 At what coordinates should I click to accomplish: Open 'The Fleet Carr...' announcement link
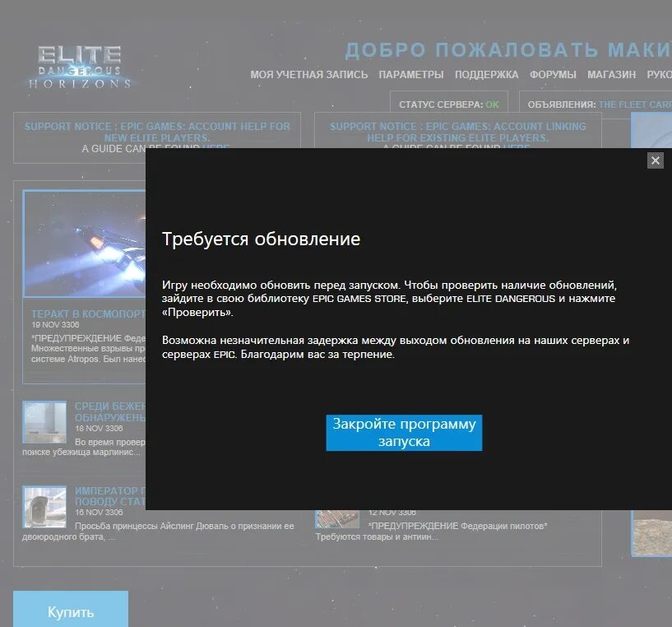(x=635, y=104)
